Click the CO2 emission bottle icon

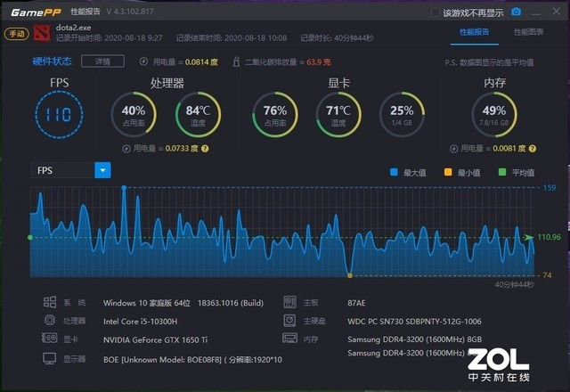(236, 61)
